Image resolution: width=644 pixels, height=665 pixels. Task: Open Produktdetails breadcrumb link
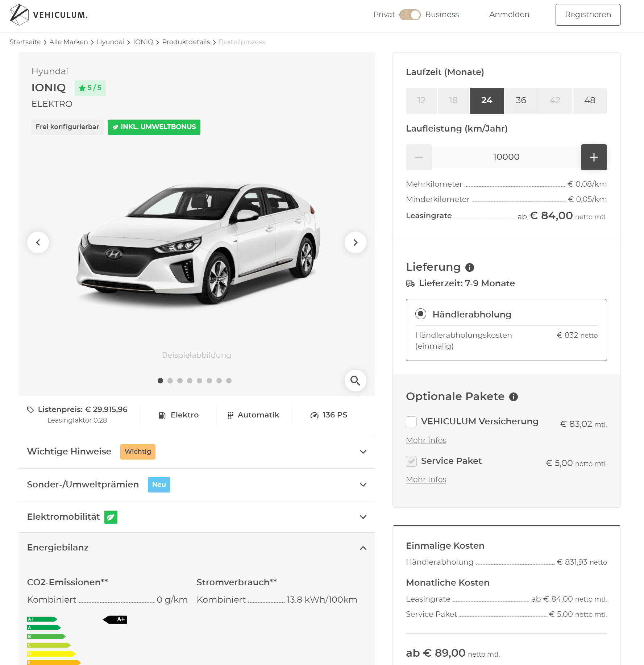click(186, 42)
